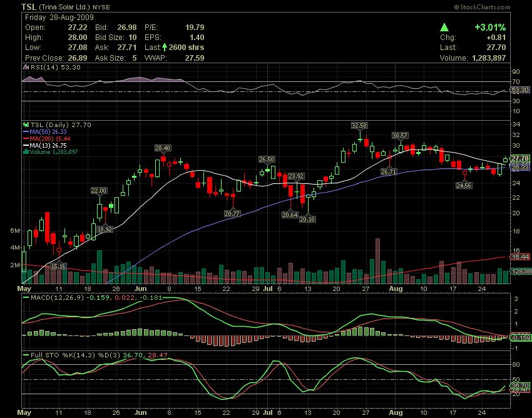Click the TSL ticker symbol in the title
This screenshot has height=418, width=532.
(29, 7)
